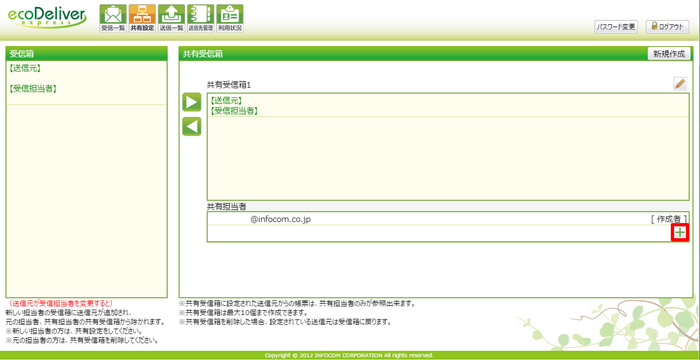
Task: Select 【送信元】 in 共有受信箱1 list
Action: [226, 100]
